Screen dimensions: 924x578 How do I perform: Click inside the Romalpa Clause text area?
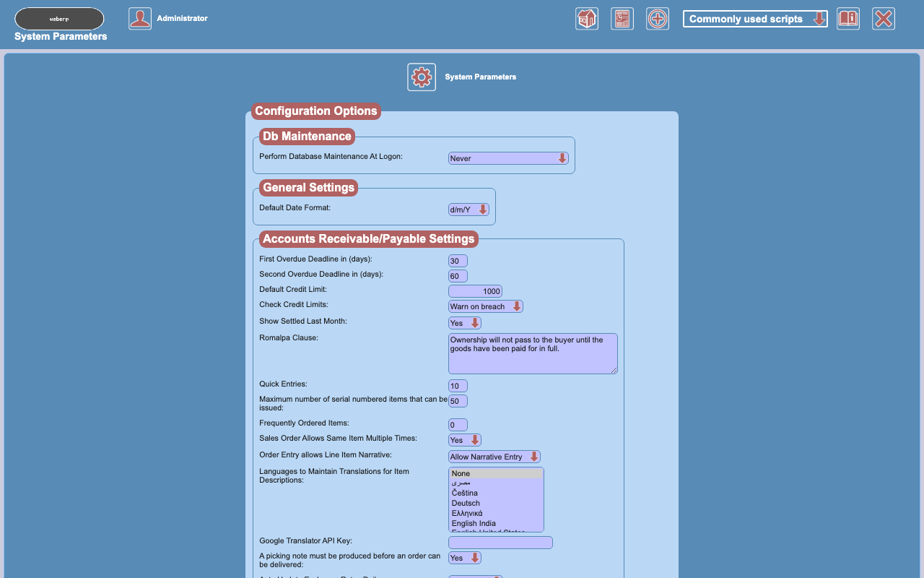click(533, 353)
